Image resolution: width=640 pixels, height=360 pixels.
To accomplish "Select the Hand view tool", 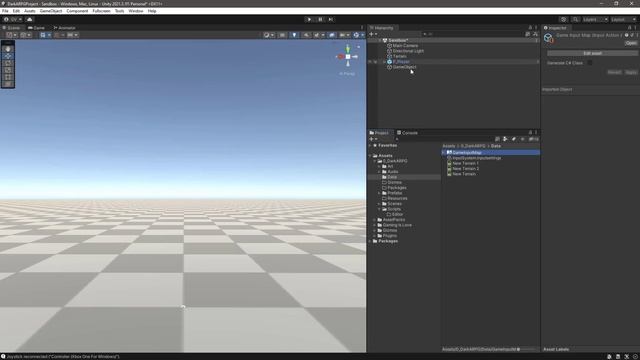I will pos(8,49).
